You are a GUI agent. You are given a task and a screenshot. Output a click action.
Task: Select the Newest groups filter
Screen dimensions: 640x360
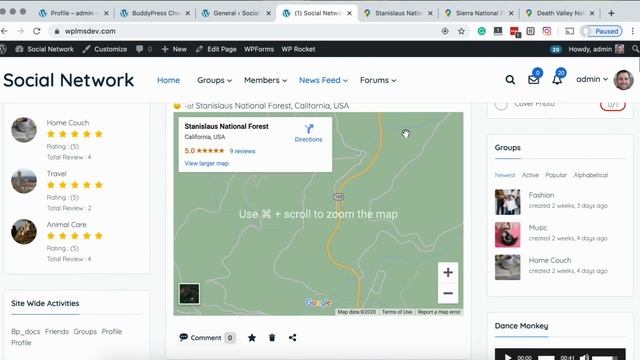pos(505,175)
